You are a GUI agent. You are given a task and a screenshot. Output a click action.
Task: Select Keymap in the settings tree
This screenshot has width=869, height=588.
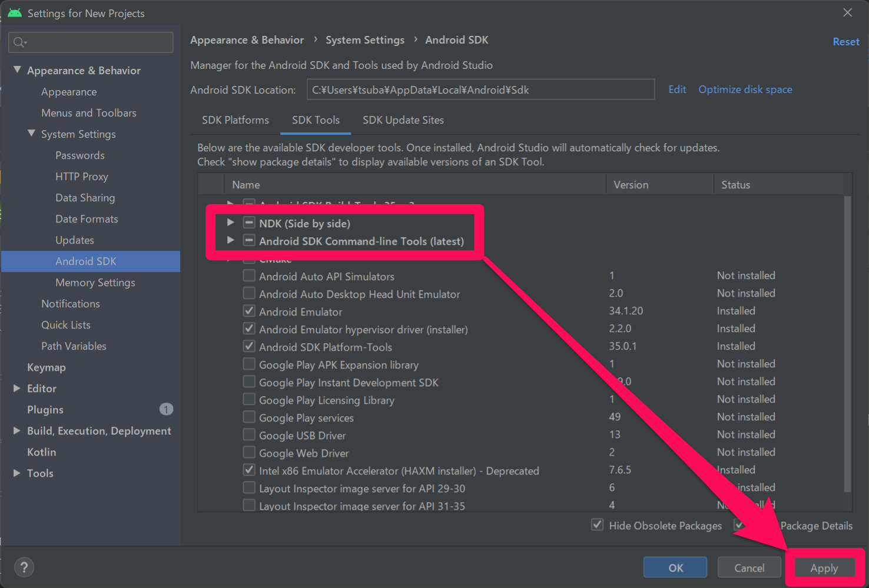(47, 367)
